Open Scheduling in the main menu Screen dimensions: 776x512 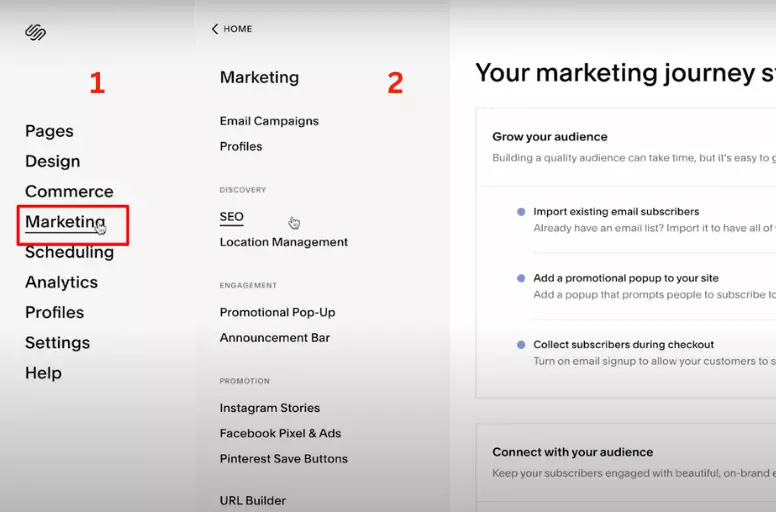(x=70, y=252)
